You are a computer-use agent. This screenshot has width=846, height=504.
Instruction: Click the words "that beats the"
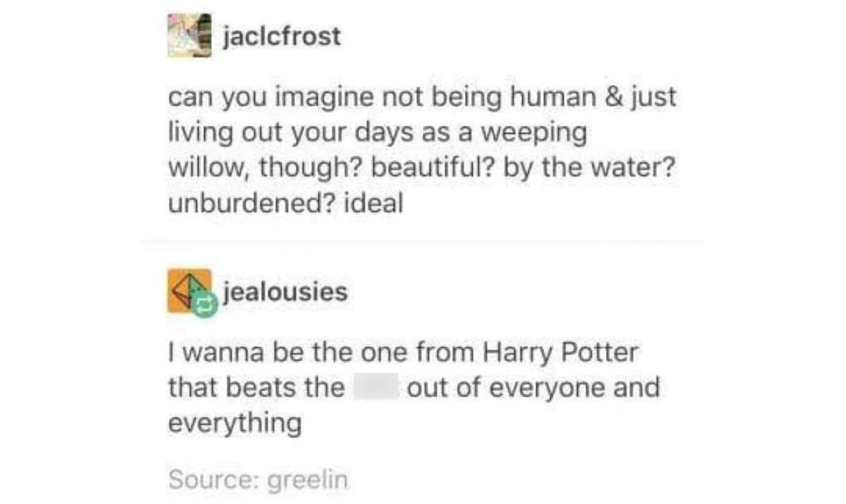click(x=256, y=388)
